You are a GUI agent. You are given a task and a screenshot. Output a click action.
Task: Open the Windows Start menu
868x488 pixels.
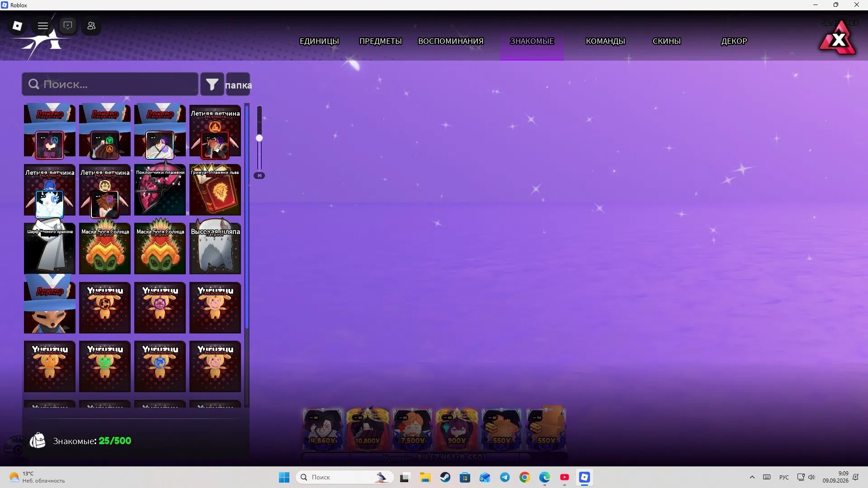click(x=284, y=477)
